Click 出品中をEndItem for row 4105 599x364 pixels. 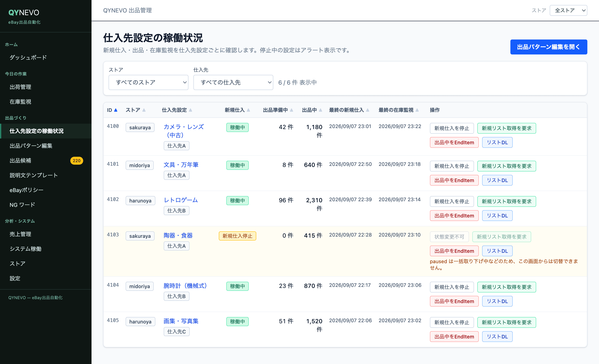454,337
